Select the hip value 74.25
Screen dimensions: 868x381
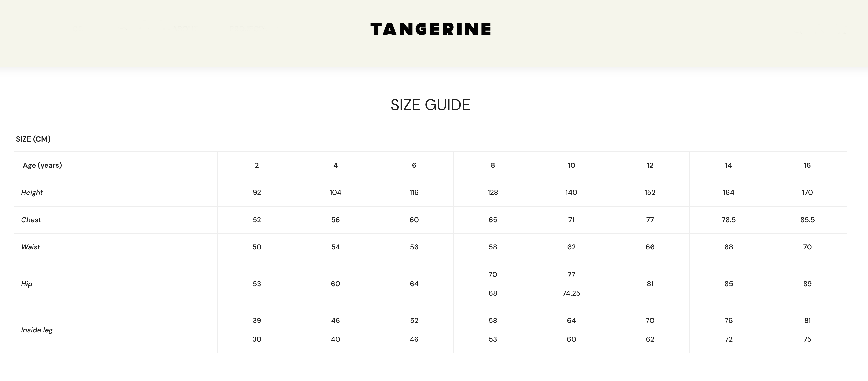pyautogui.click(x=571, y=293)
